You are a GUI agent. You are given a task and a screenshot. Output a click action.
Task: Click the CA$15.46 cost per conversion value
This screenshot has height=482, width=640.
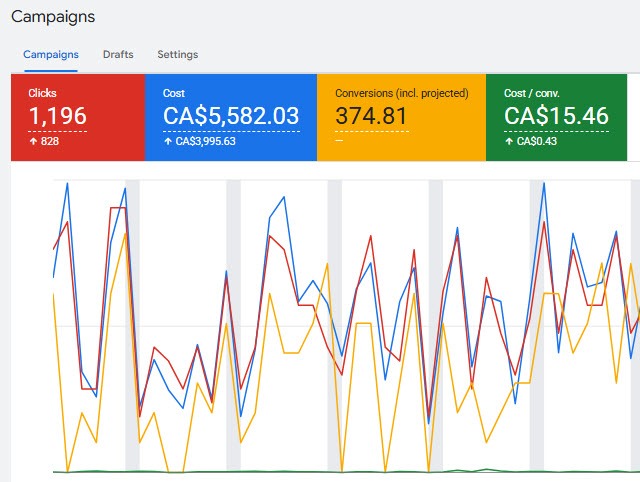point(556,116)
